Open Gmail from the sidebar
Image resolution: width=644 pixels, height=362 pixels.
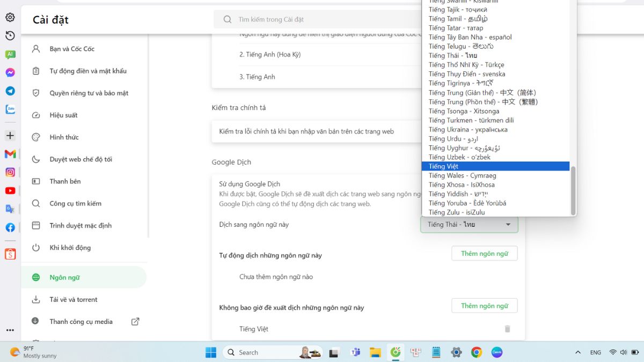10,154
